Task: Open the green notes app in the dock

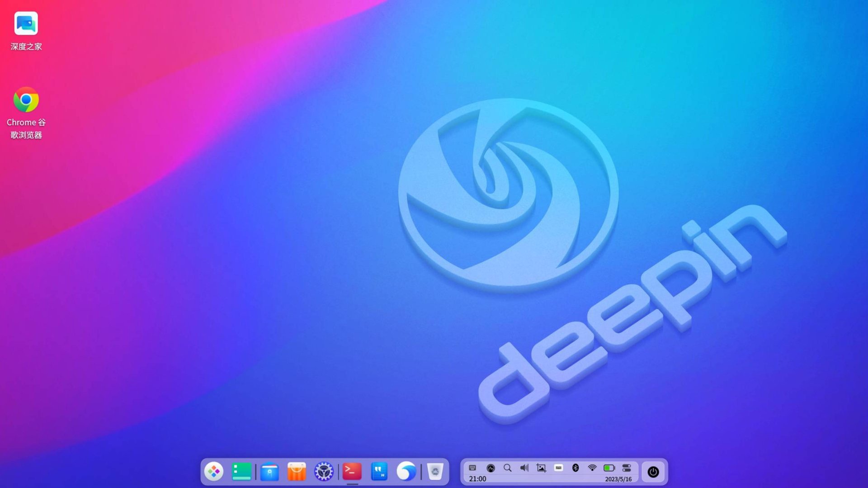Action: pos(241,471)
